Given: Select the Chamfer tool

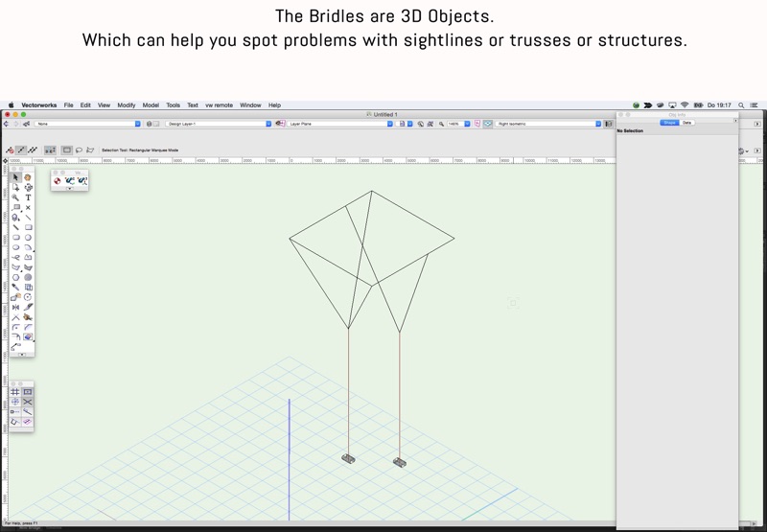Looking at the screenshot, I should (x=28, y=327).
